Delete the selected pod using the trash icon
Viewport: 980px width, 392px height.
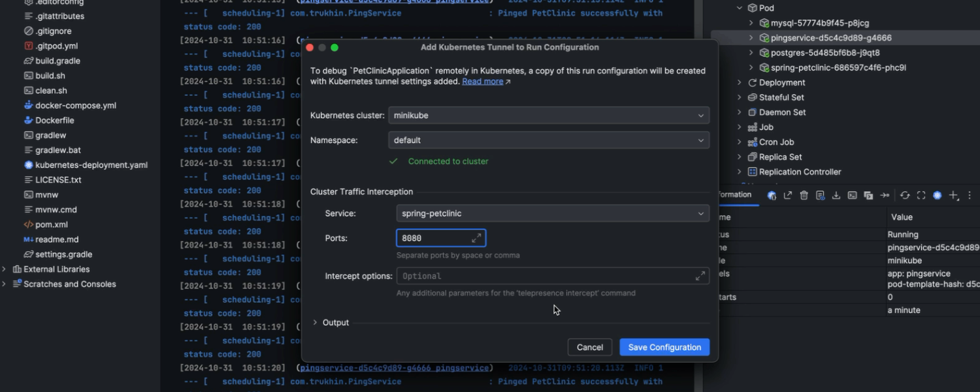pyautogui.click(x=804, y=195)
